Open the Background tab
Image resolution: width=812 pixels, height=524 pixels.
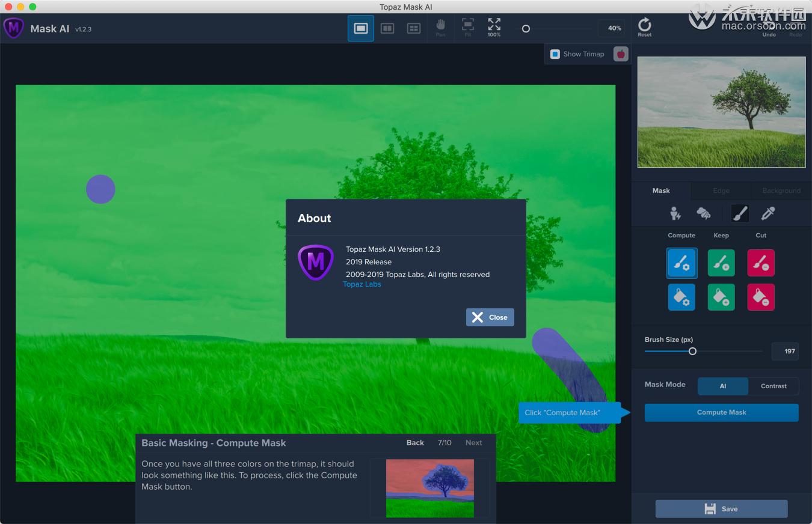781,190
